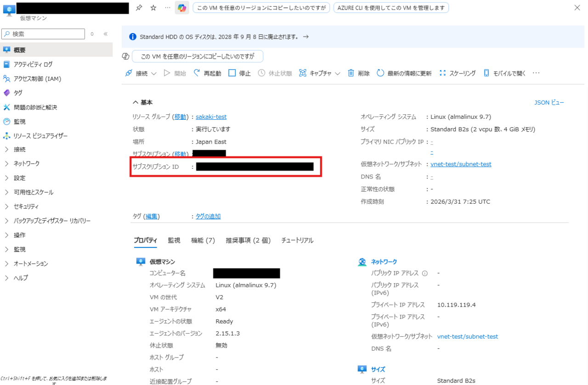Select アクティビティ ログ in the sidebar

point(33,65)
